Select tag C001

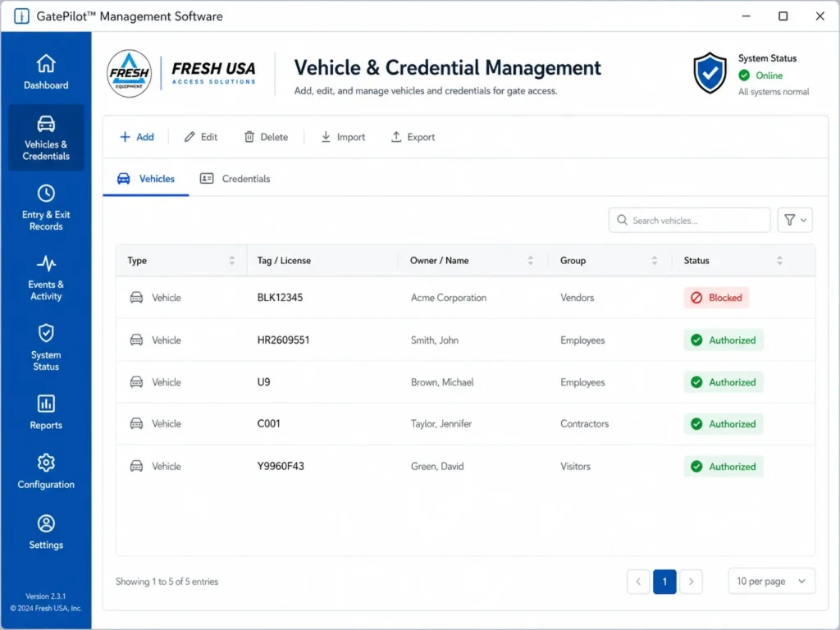pos(269,423)
